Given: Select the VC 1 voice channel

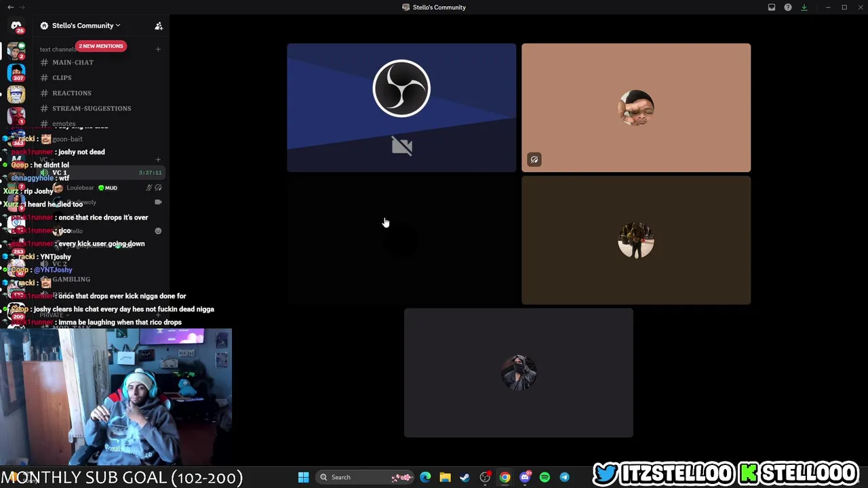Looking at the screenshot, I should point(102,173).
